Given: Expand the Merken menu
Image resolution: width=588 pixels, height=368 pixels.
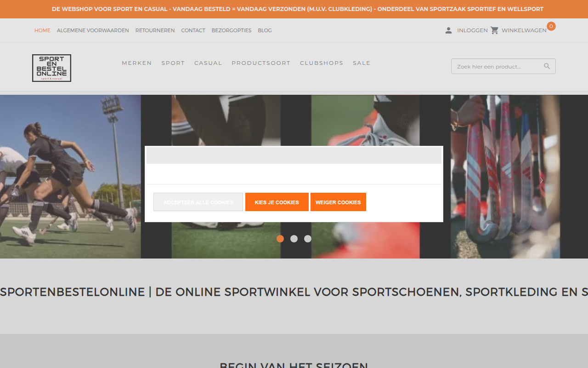Looking at the screenshot, I should 137,63.
